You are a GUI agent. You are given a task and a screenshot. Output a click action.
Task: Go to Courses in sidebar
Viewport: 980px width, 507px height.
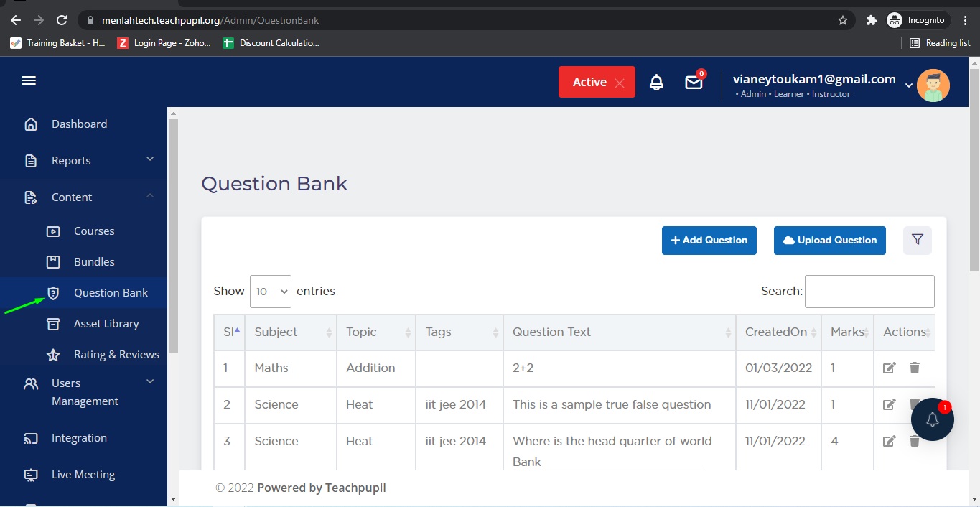pyautogui.click(x=94, y=231)
